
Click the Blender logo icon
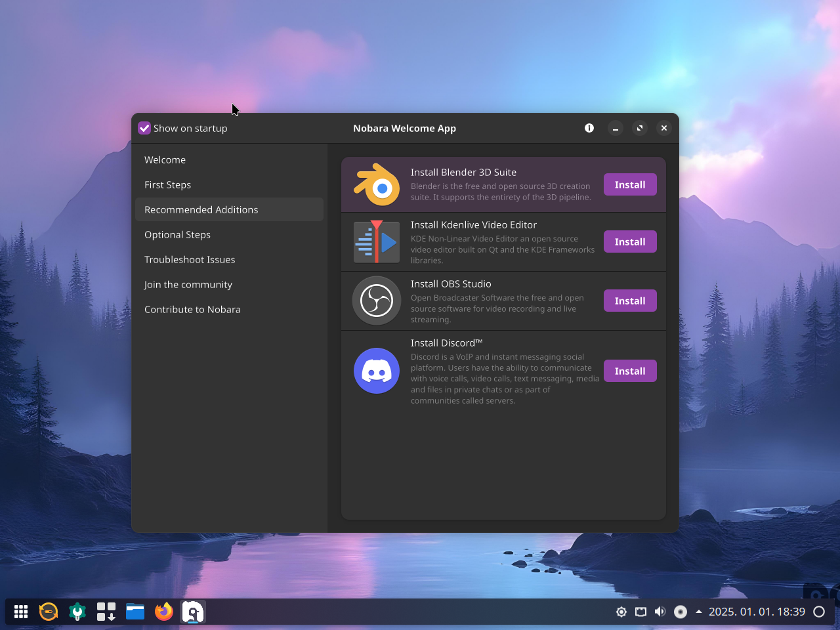(377, 184)
